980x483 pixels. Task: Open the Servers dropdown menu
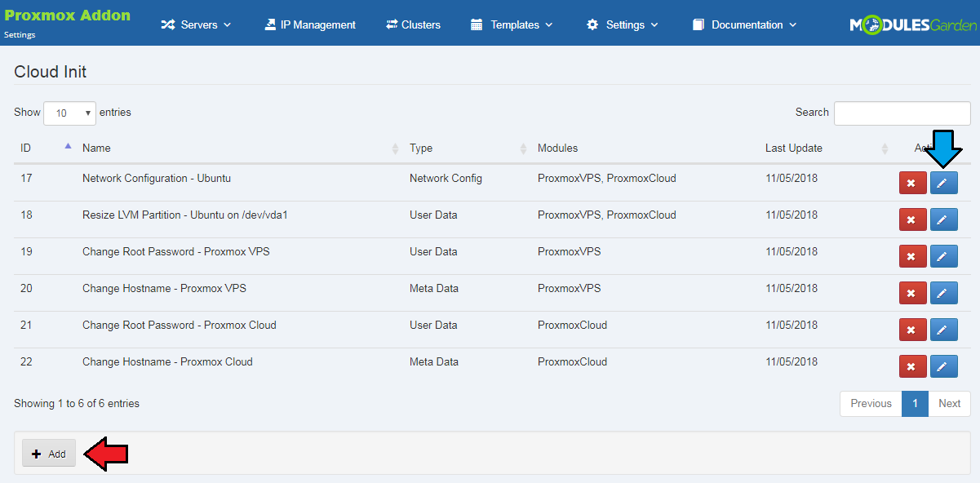click(x=196, y=24)
